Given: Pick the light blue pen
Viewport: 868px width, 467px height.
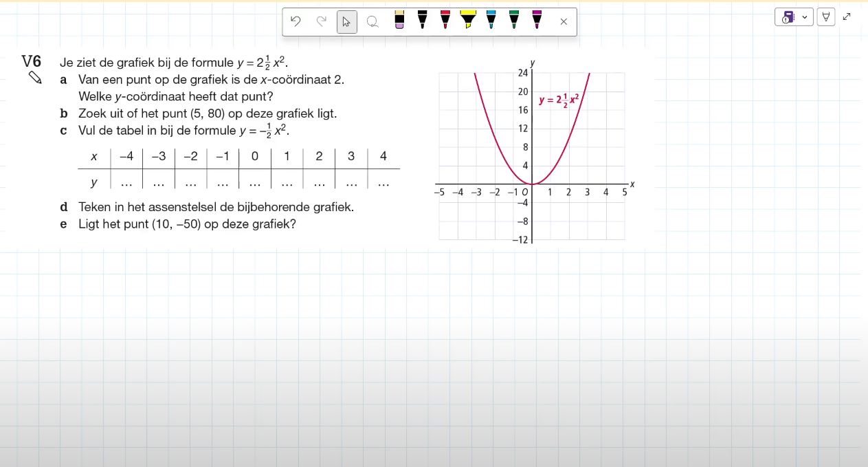Looking at the screenshot, I should [x=491, y=20].
